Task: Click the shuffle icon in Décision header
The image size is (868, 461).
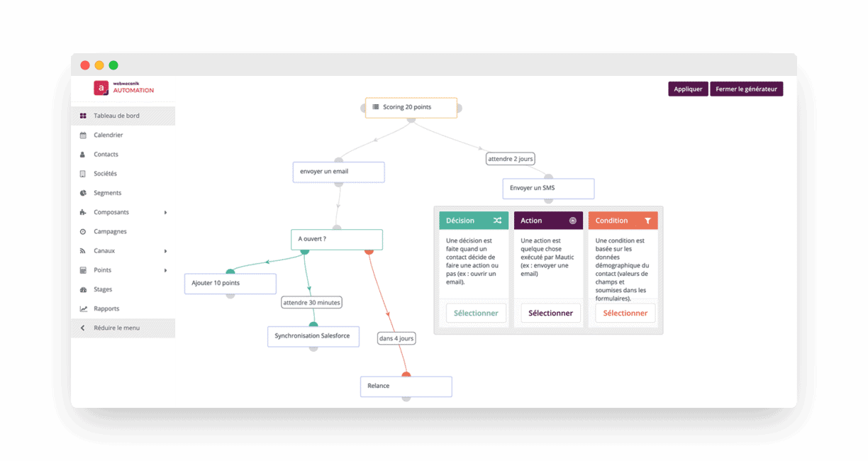Action: point(497,221)
